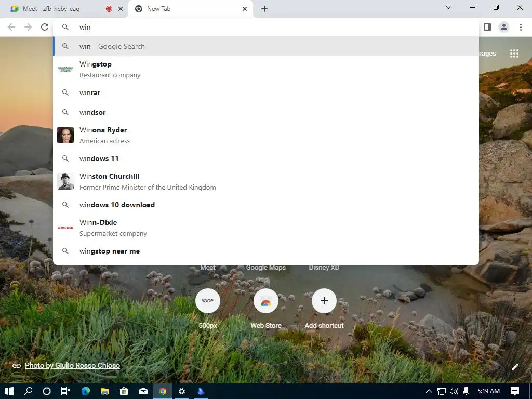This screenshot has width=532, height=399.
Task: Open the Google apps grid
Action: pyautogui.click(x=514, y=54)
